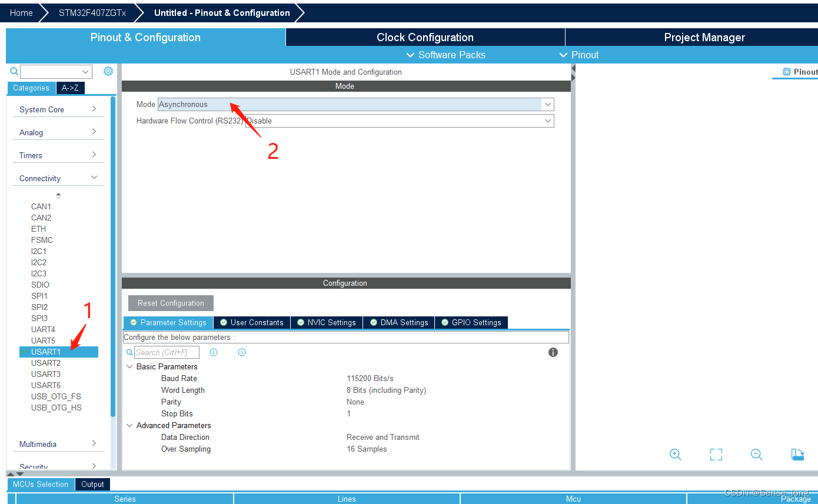Open the Software Packs menu
This screenshot has height=504, width=818.
click(x=446, y=55)
